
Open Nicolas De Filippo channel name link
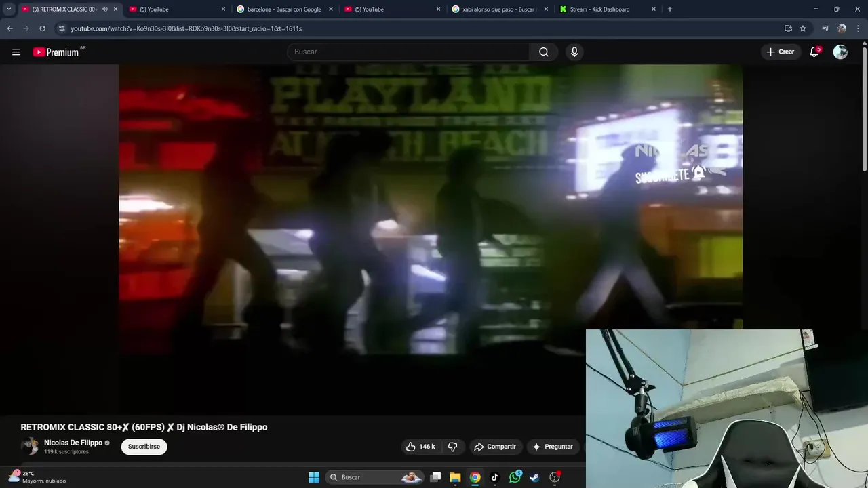pos(73,443)
